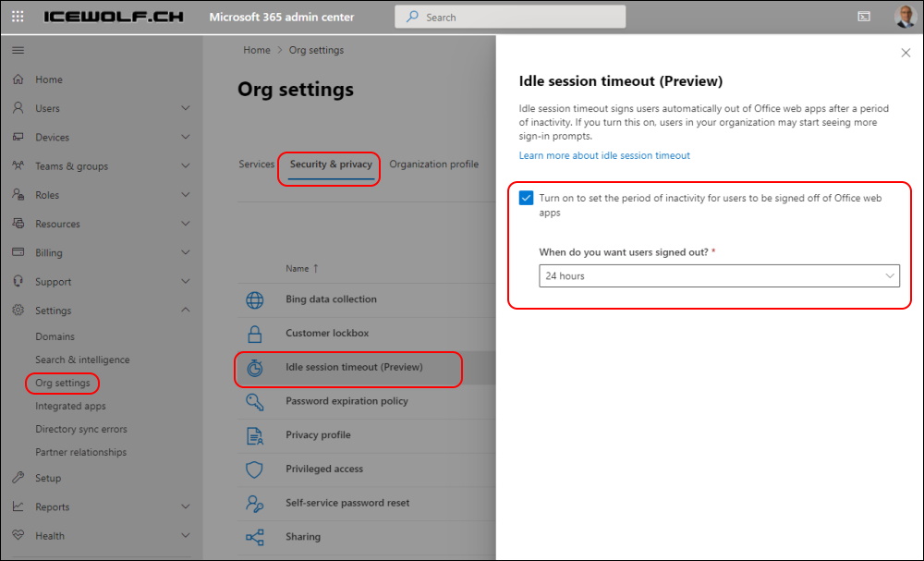Click the Privacy profile document icon
Image resolution: width=924 pixels, height=561 pixels.
pyautogui.click(x=255, y=435)
